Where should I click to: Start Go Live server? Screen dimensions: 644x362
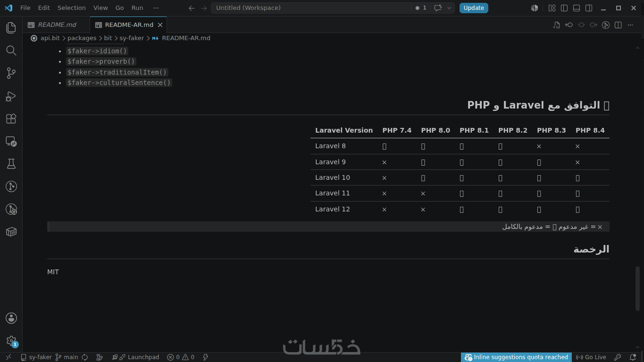(591, 357)
